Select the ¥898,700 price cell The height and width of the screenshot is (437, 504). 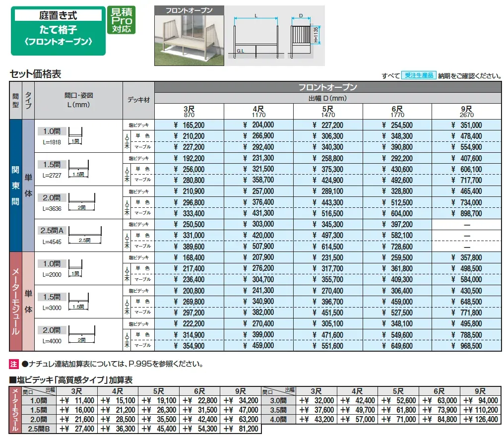click(x=466, y=213)
